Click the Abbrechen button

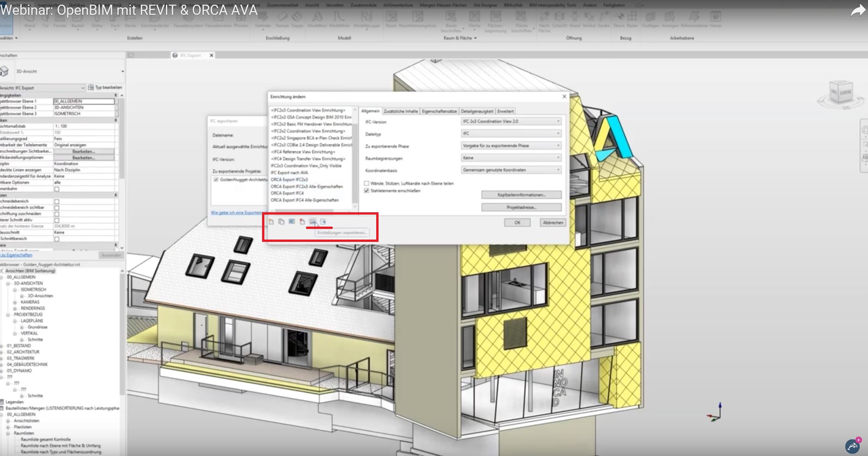tap(553, 222)
